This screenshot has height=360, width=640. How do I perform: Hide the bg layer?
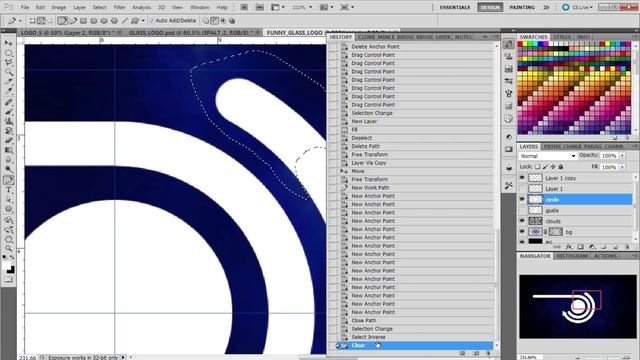522,232
